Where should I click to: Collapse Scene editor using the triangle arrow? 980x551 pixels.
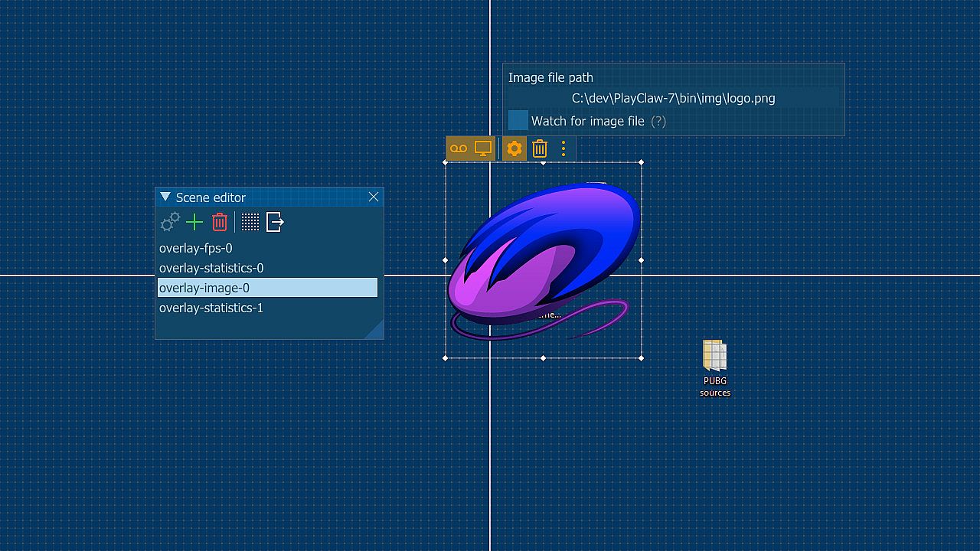coord(165,197)
